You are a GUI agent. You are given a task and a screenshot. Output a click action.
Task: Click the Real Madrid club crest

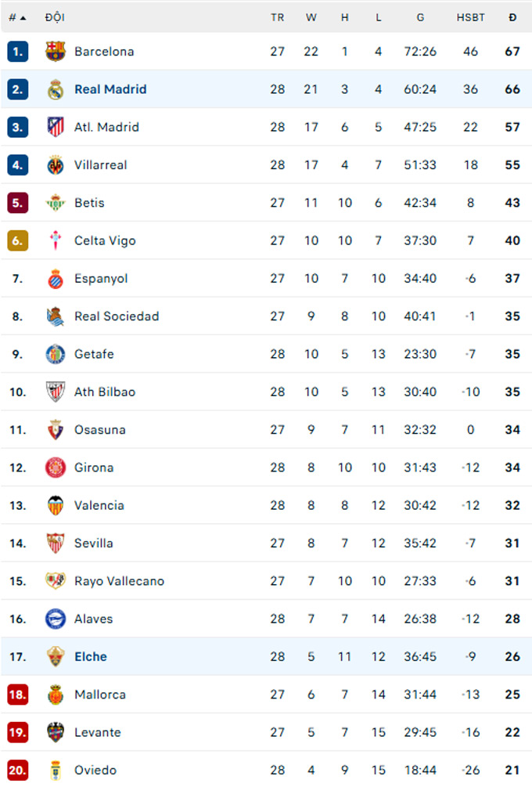pos(56,89)
